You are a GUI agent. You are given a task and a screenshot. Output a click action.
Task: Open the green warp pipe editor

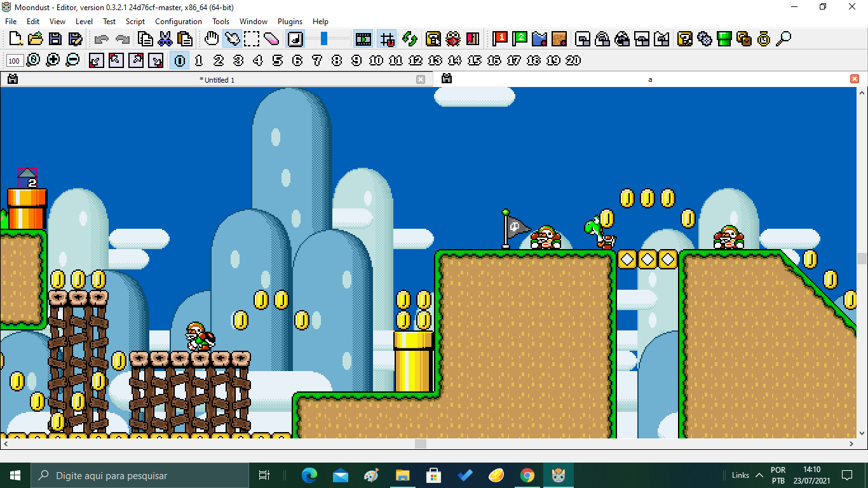point(724,39)
